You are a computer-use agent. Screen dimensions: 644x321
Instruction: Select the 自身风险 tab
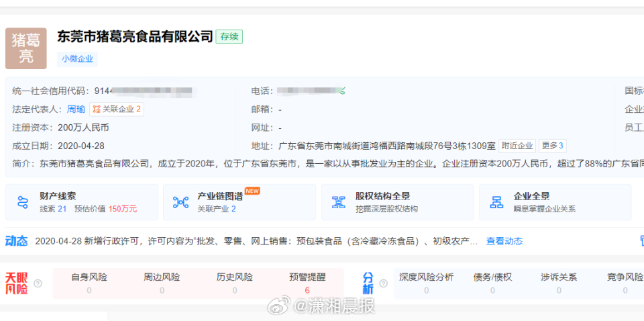(89, 283)
